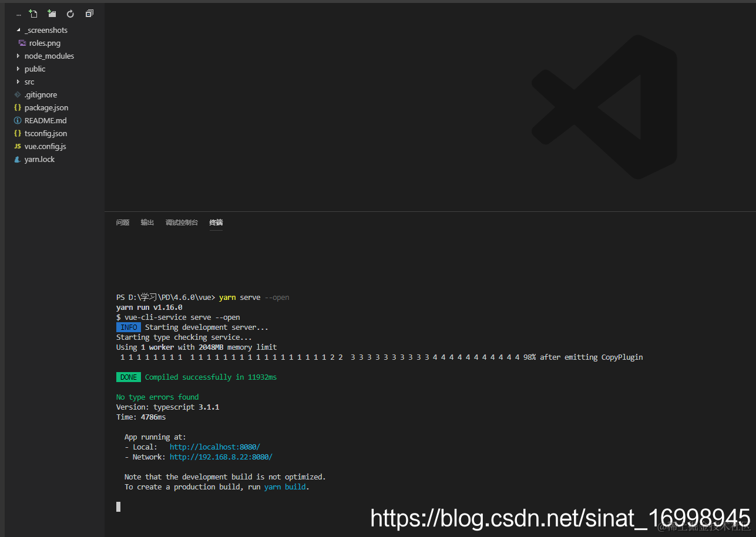Collapse the _screenshots folder arrow
The image size is (756, 537).
tap(18, 30)
